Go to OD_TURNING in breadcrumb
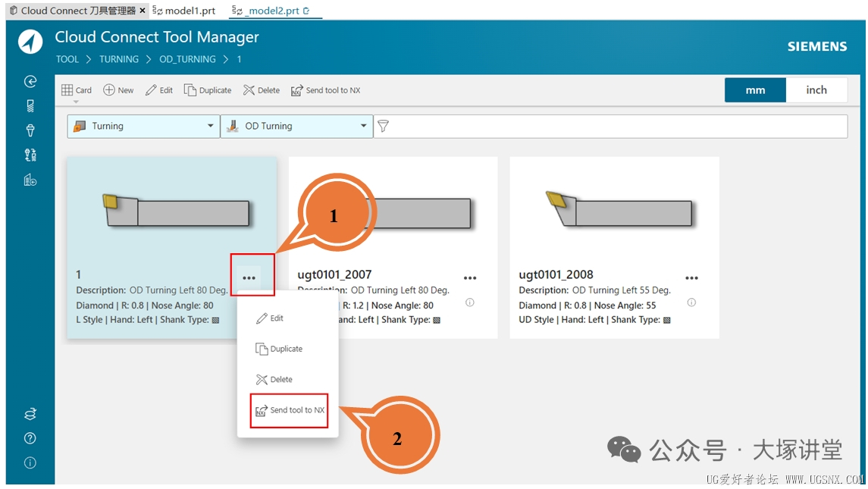This screenshot has width=868, height=489. pyautogui.click(x=188, y=59)
